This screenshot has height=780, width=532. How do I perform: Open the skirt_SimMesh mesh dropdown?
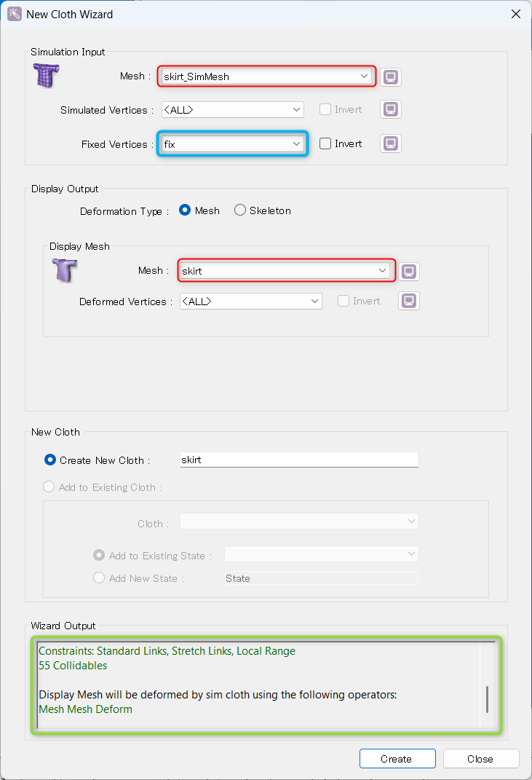coord(266,76)
